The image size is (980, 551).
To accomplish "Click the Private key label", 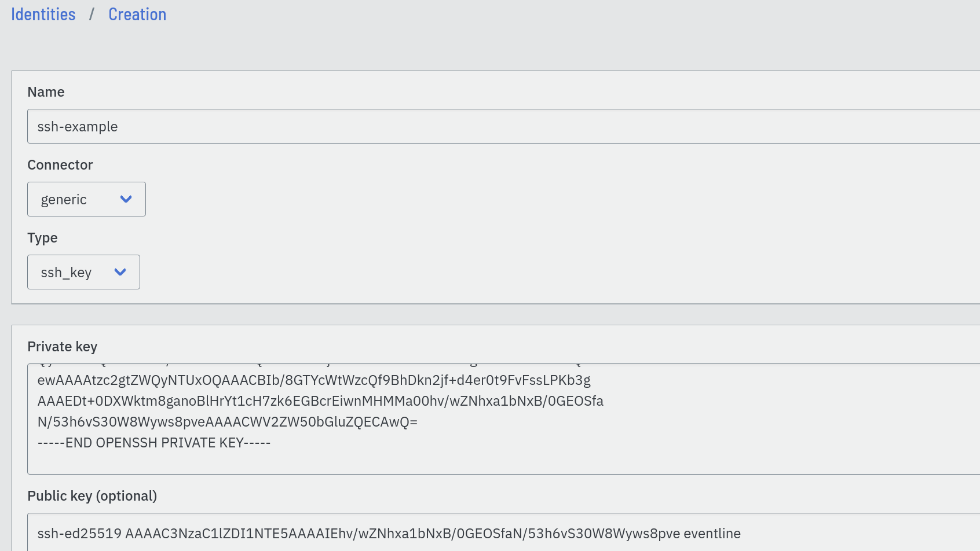I will (x=62, y=347).
